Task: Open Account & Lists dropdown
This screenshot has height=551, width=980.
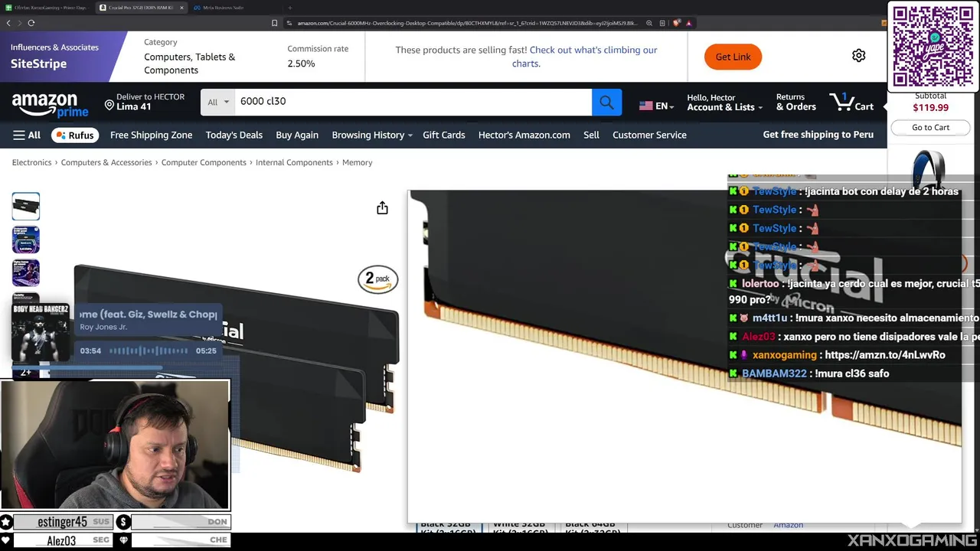Action: click(x=724, y=103)
